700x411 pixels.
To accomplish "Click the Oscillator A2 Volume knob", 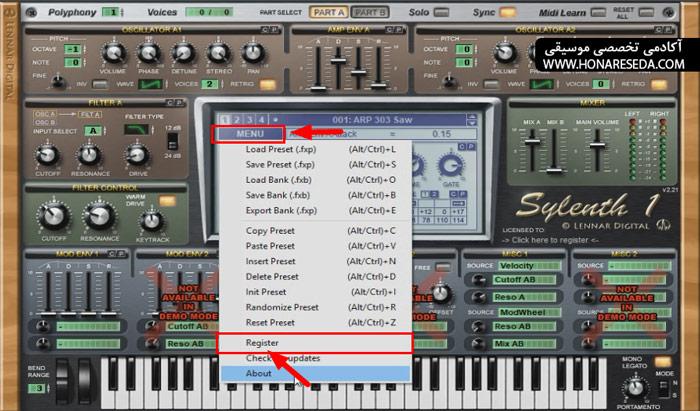I will point(504,53).
